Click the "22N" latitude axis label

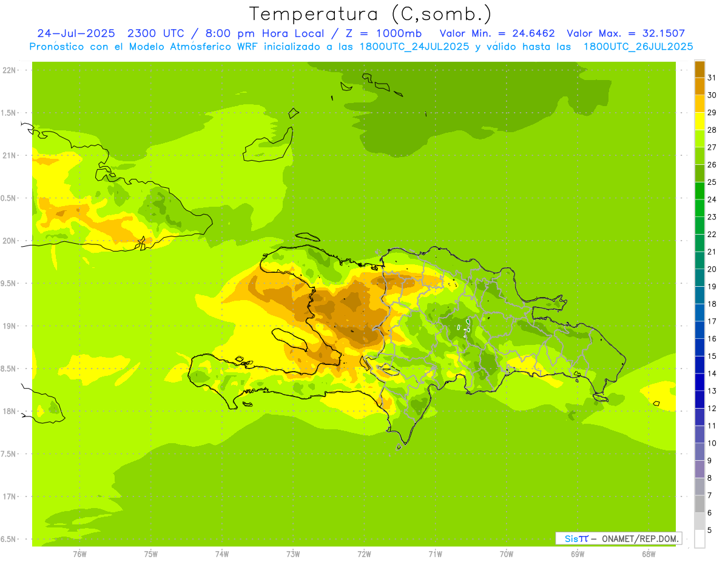tap(10, 70)
